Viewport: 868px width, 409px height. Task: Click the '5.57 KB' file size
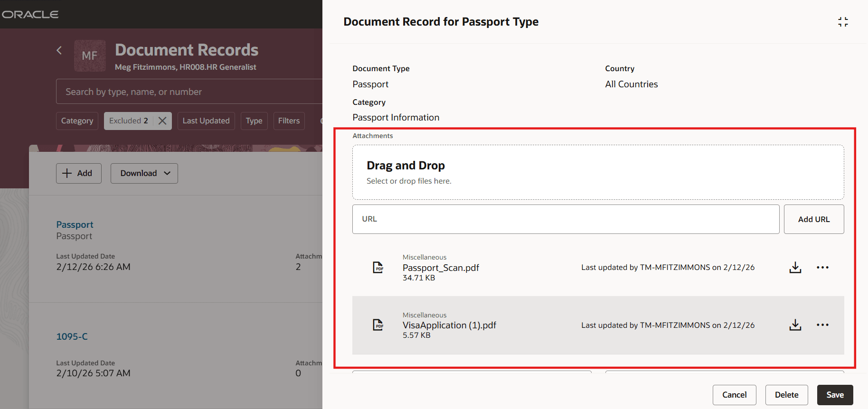(416, 335)
